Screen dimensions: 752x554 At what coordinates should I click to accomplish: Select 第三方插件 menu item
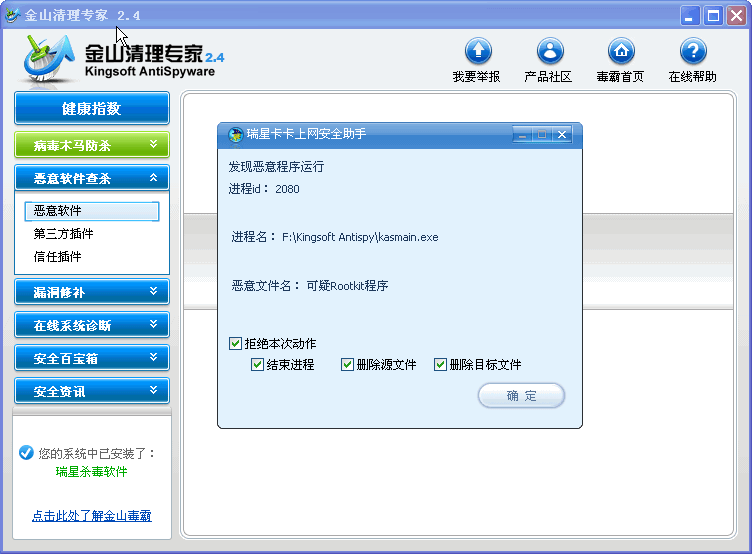63,234
